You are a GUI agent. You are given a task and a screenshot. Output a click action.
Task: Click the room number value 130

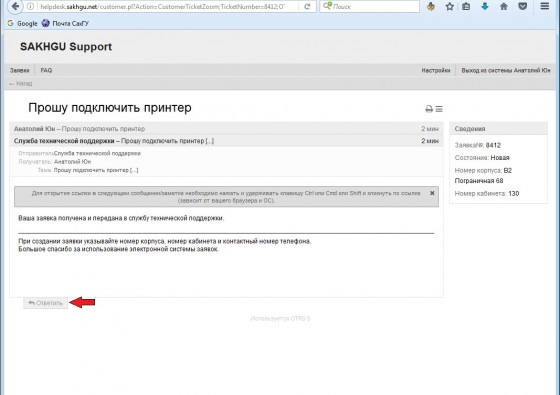(x=514, y=193)
